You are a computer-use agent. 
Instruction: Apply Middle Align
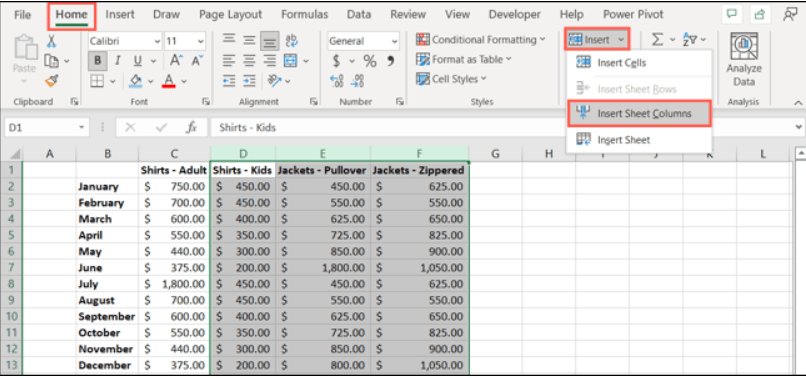coord(249,41)
